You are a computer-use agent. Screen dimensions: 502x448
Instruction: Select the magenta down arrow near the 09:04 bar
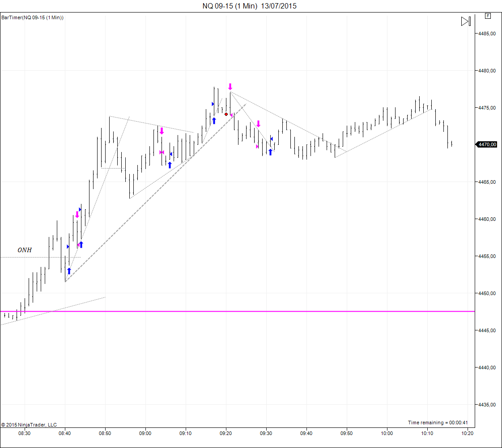(x=162, y=131)
